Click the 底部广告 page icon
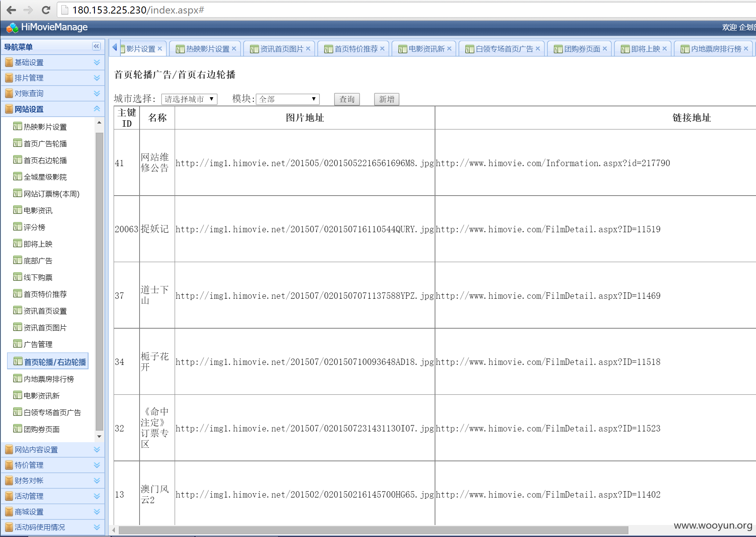Viewport: 756px width, 537px height. point(17,261)
